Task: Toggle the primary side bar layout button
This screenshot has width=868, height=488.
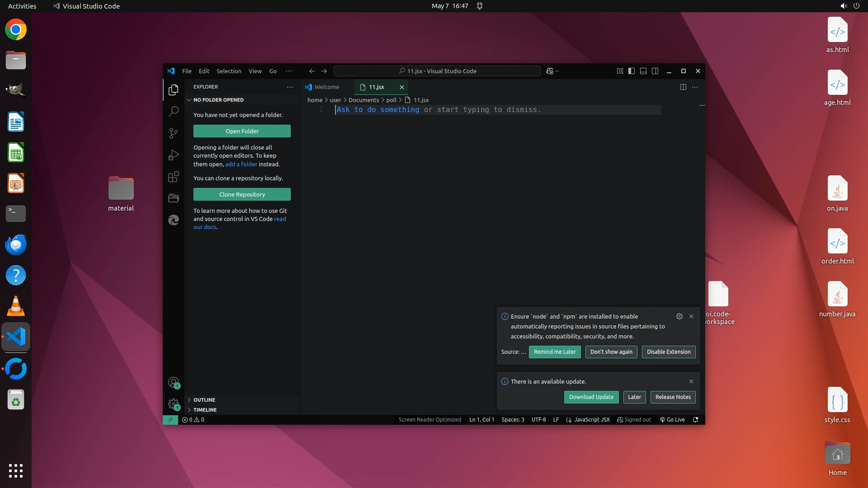Action: point(632,71)
